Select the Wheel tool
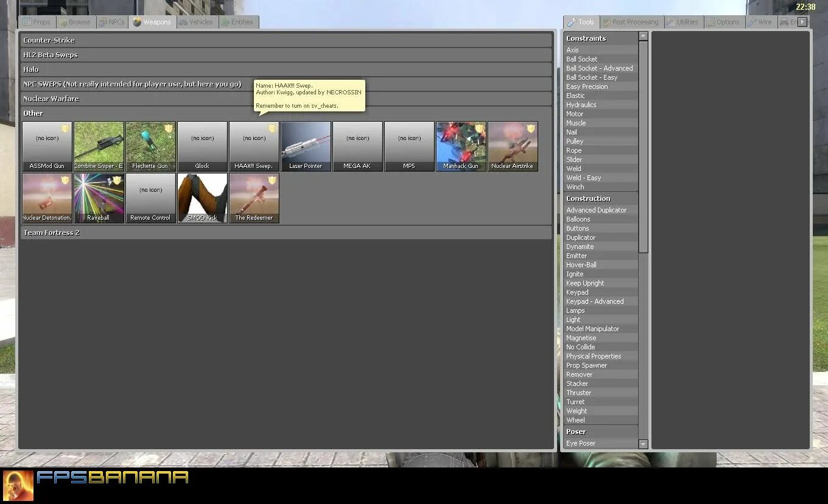 click(x=601, y=420)
